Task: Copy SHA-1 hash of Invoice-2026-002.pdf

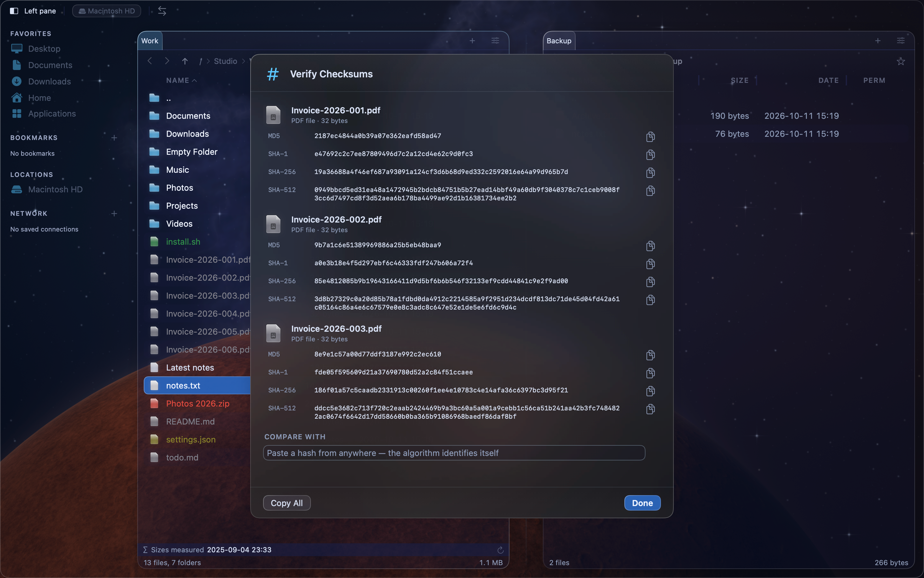Action: coord(650,264)
